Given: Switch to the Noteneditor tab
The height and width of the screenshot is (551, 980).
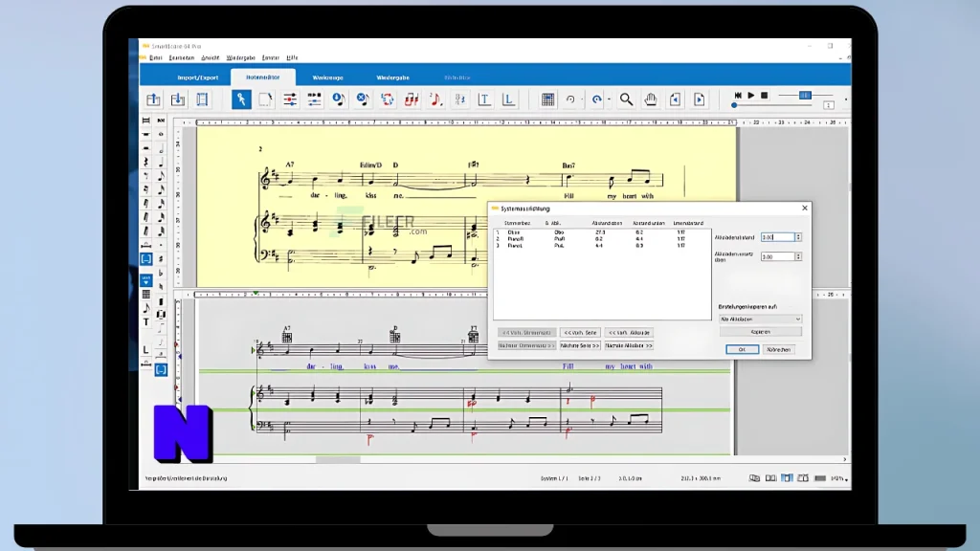Looking at the screenshot, I should coord(262,77).
